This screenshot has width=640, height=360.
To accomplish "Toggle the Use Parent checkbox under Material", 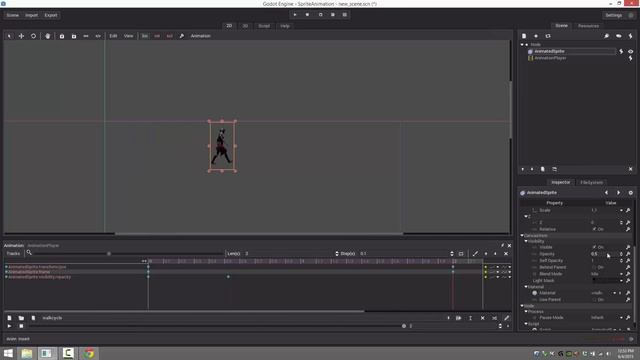I will pyautogui.click(x=594, y=299).
